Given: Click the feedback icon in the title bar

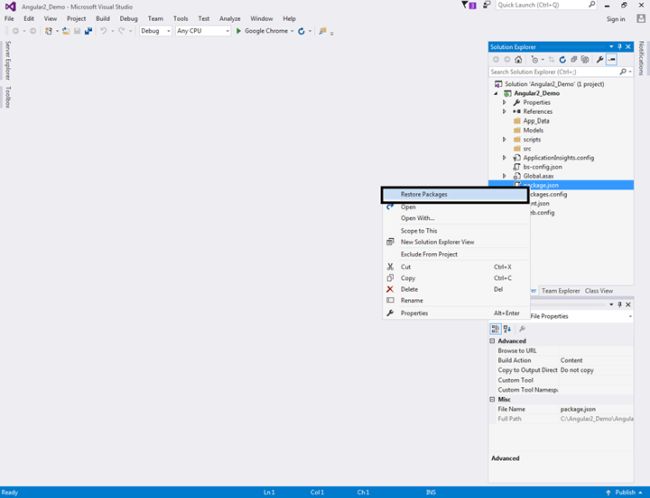Looking at the screenshot, I should (487, 5).
